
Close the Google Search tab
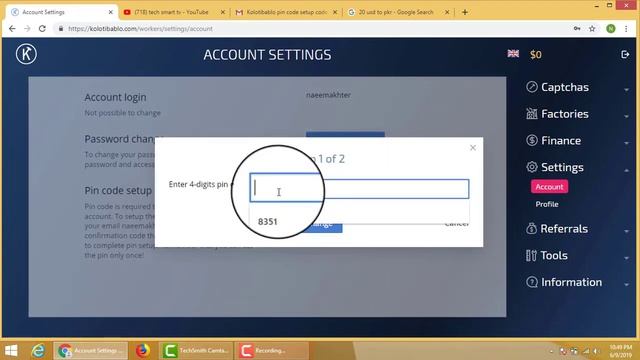[447, 12]
